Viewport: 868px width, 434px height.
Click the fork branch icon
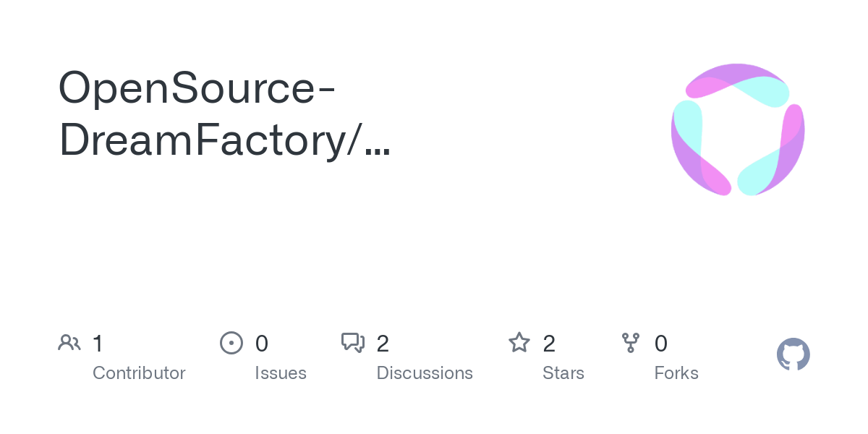631,343
